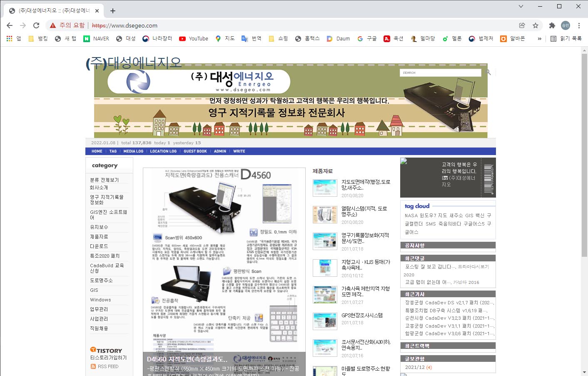Open the share page icon in address bar
Screen dimensions: 588x376
(x=522, y=25)
